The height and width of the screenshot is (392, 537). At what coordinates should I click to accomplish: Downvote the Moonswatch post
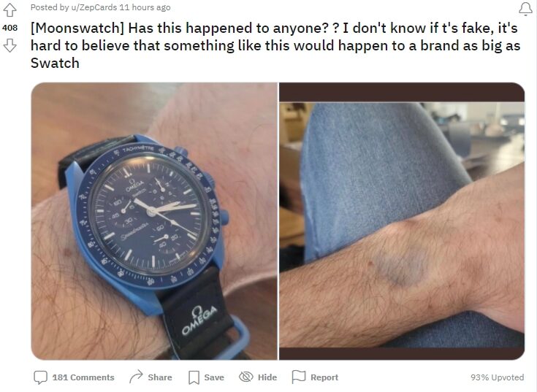click(x=10, y=45)
